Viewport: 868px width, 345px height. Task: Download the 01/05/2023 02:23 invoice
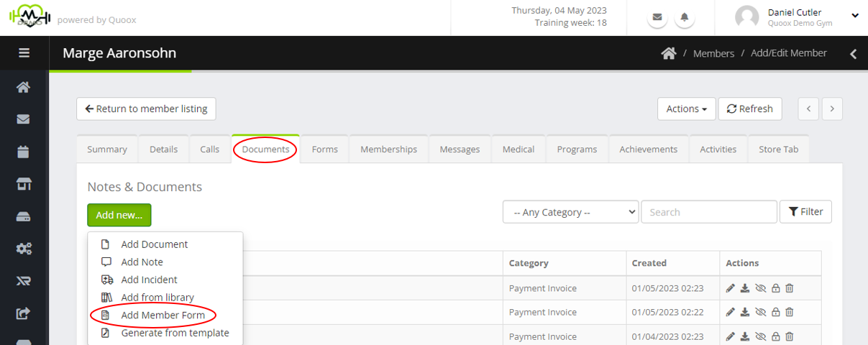pyautogui.click(x=745, y=288)
